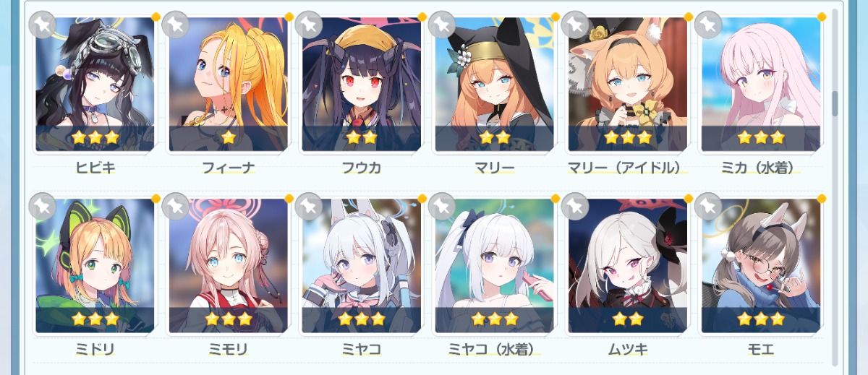Click the pin icon on ミカ（水着）'s card
The width and height of the screenshot is (868, 375).
tap(707, 25)
